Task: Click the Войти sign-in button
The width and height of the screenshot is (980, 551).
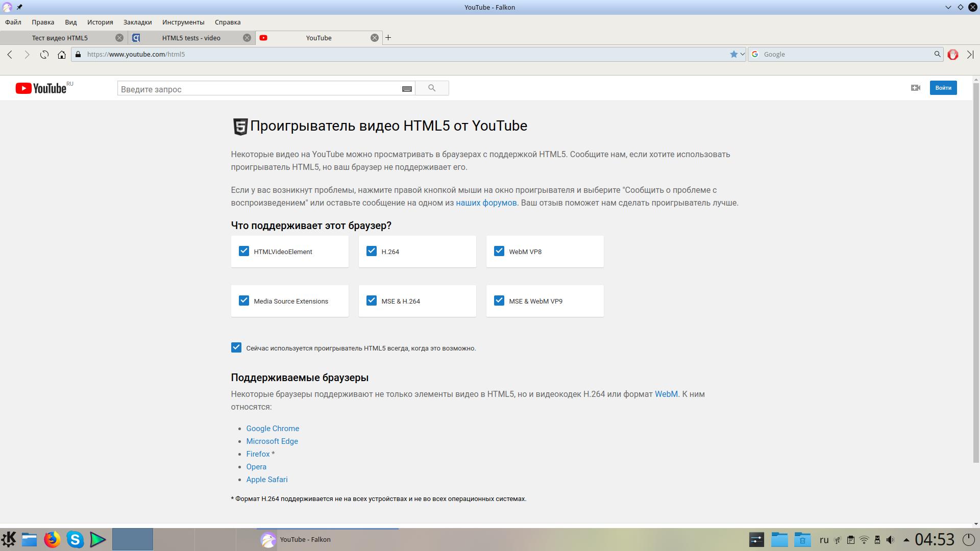Action: pyautogui.click(x=943, y=88)
